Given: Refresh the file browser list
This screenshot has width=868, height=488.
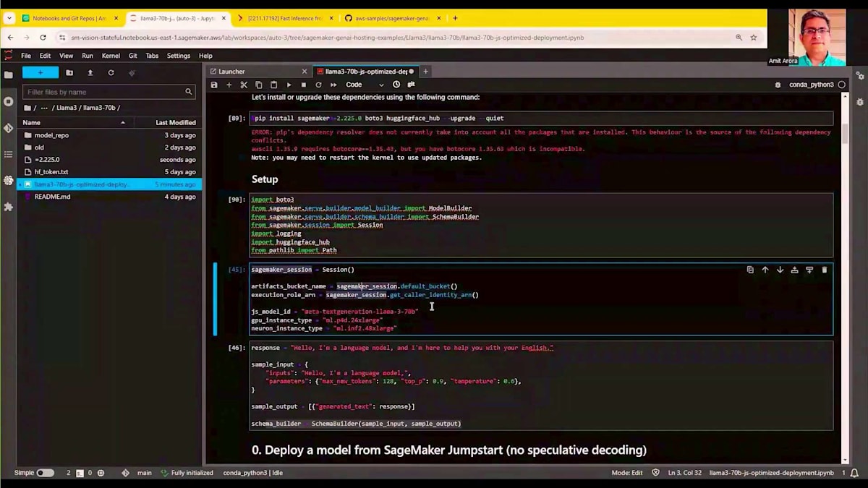Looking at the screenshot, I should [111, 72].
